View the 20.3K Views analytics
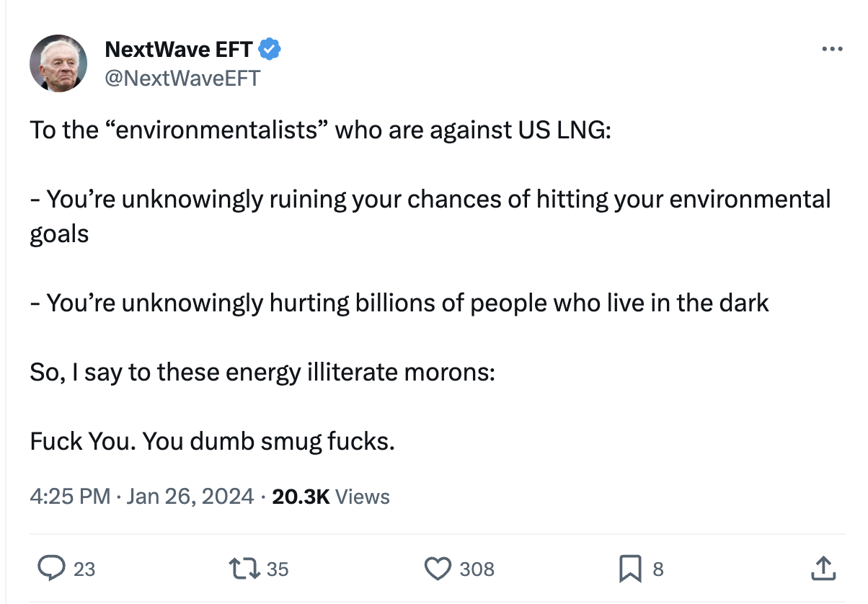This screenshot has width=868, height=604. click(x=331, y=497)
